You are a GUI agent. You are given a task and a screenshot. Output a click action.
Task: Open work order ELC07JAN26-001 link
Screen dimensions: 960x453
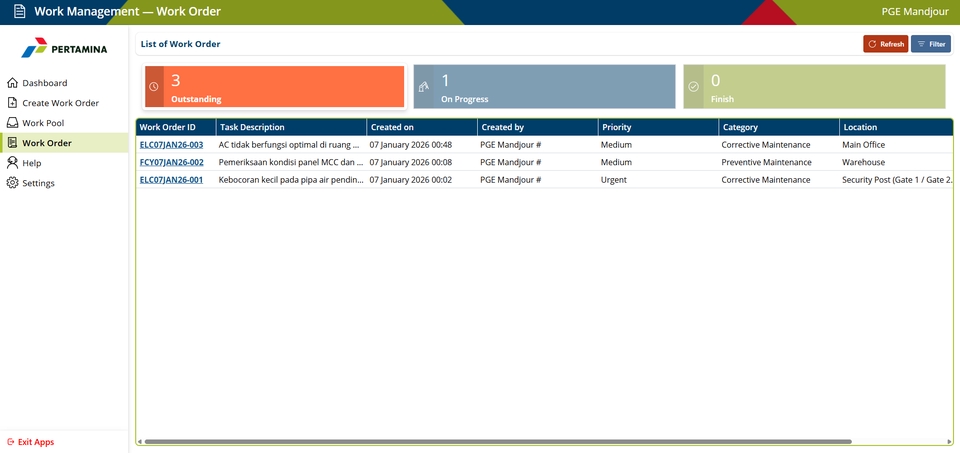(x=171, y=180)
